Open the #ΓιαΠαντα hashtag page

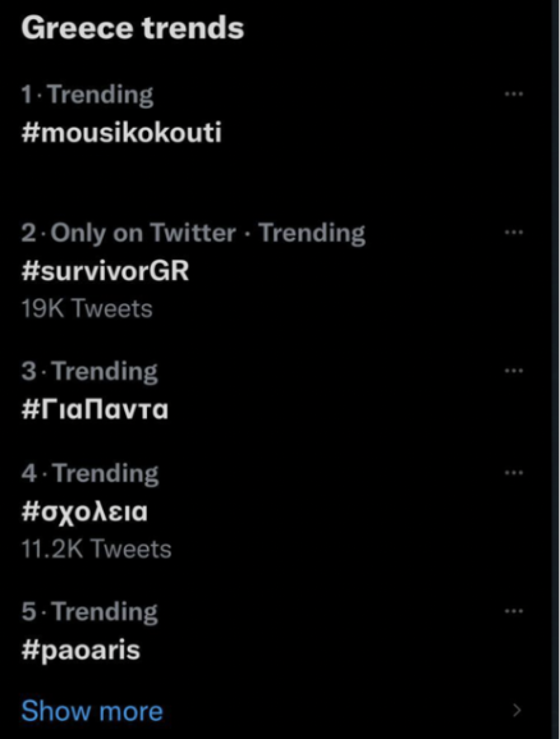point(94,410)
